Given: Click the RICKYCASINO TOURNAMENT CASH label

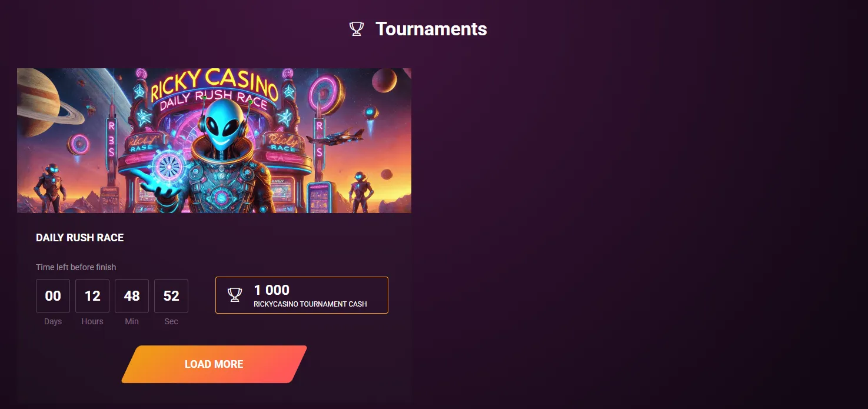Looking at the screenshot, I should (310, 304).
